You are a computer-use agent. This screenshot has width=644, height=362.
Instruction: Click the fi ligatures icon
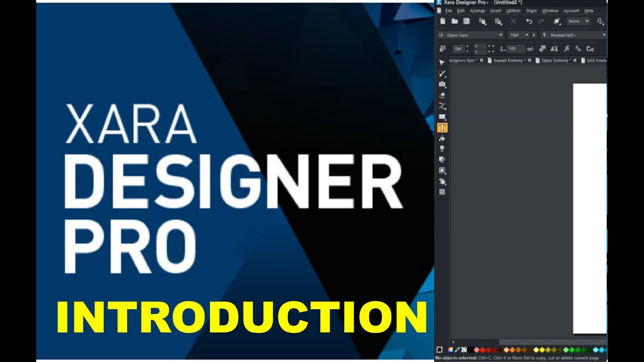tap(566, 49)
